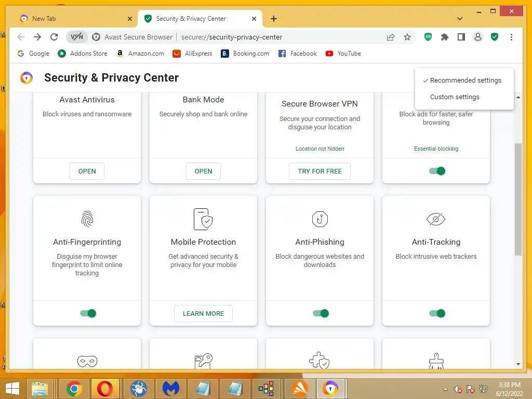
Task: Toggle the side panel icon
Action: (461, 37)
